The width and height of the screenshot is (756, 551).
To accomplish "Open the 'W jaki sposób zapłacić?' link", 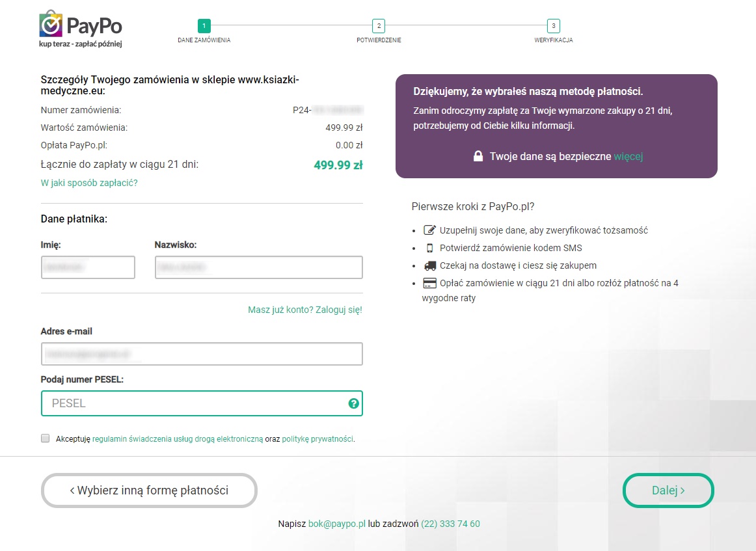I will tap(89, 183).
